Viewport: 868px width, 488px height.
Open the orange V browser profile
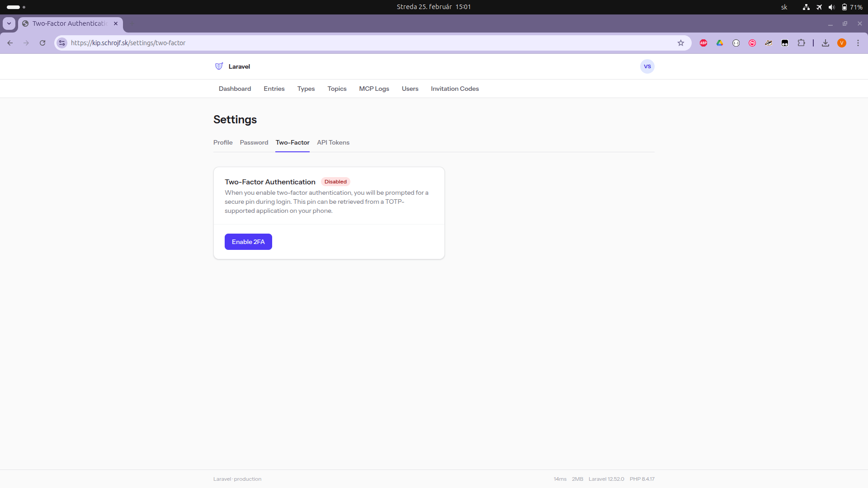point(842,43)
